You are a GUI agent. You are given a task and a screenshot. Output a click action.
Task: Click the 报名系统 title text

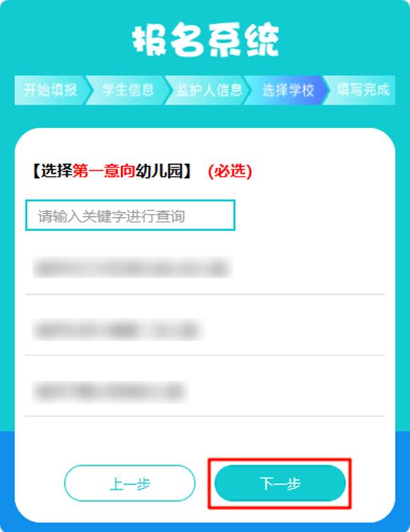[206, 39]
